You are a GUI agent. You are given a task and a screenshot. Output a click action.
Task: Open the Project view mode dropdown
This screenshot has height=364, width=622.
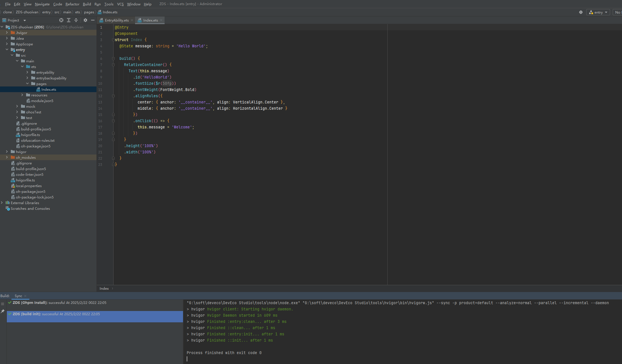pyautogui.click(x=25, y=20)
